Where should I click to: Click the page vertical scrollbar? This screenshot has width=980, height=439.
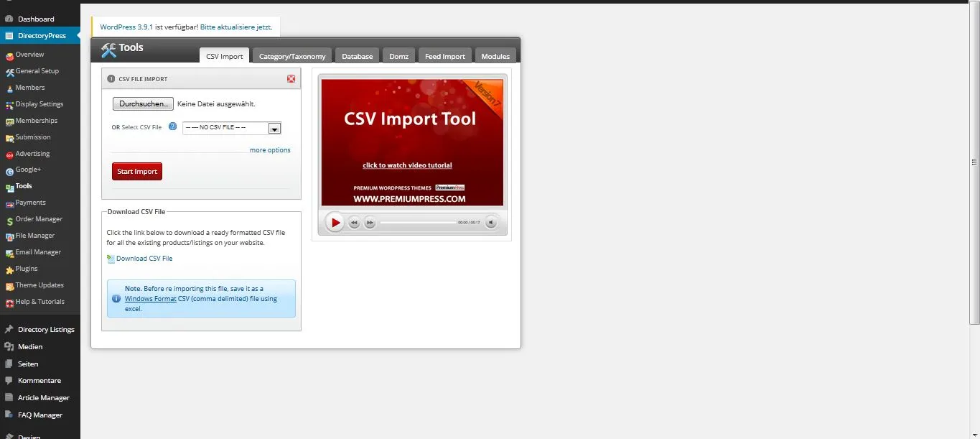pos(974,162)
